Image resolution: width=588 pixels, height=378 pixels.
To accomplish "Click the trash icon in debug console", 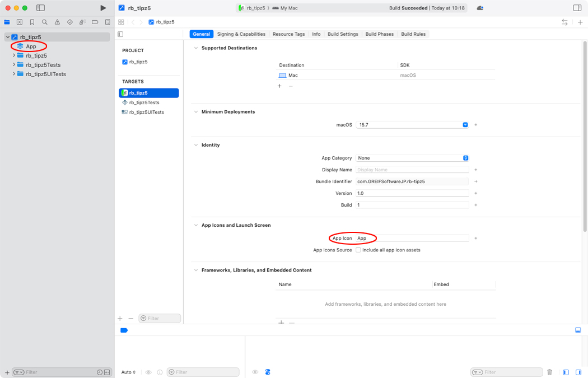I will 549,372.
